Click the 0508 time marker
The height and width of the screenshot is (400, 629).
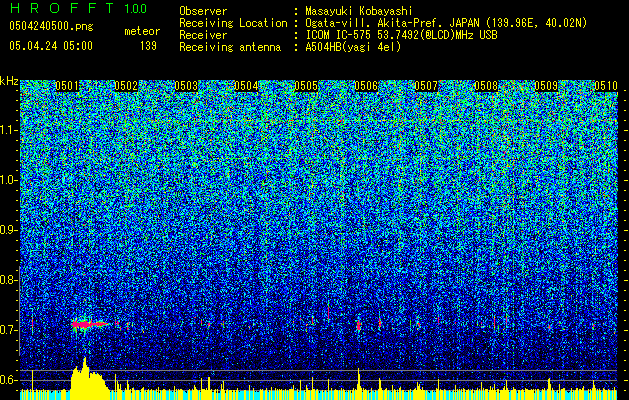[486, 86]
